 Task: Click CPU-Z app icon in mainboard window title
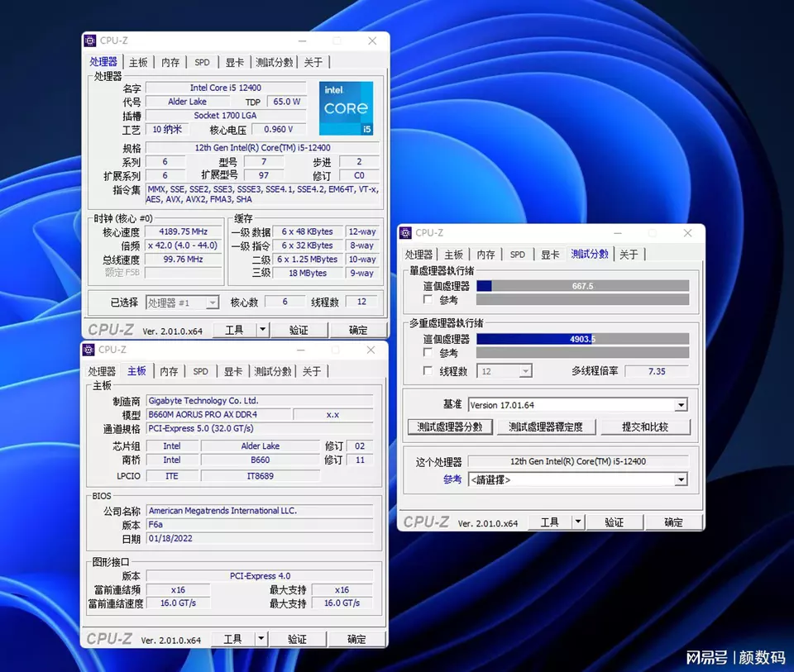(88, 350)
